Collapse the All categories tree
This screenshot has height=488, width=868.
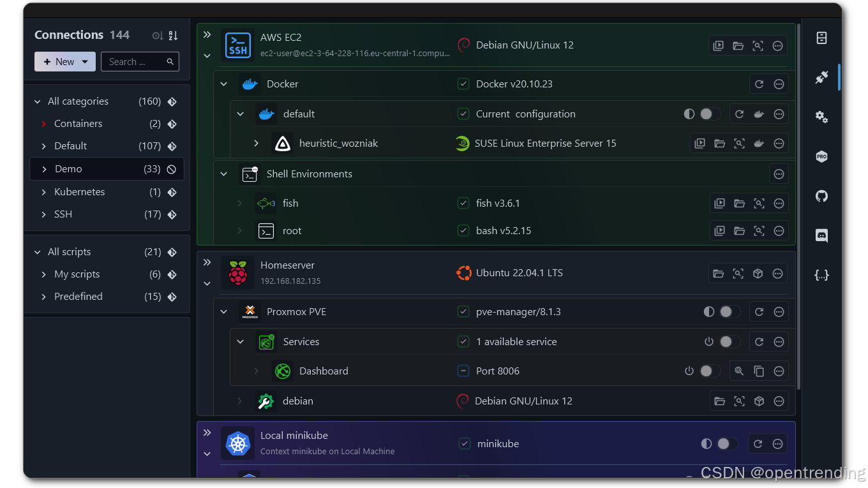(x=37, y=101)
